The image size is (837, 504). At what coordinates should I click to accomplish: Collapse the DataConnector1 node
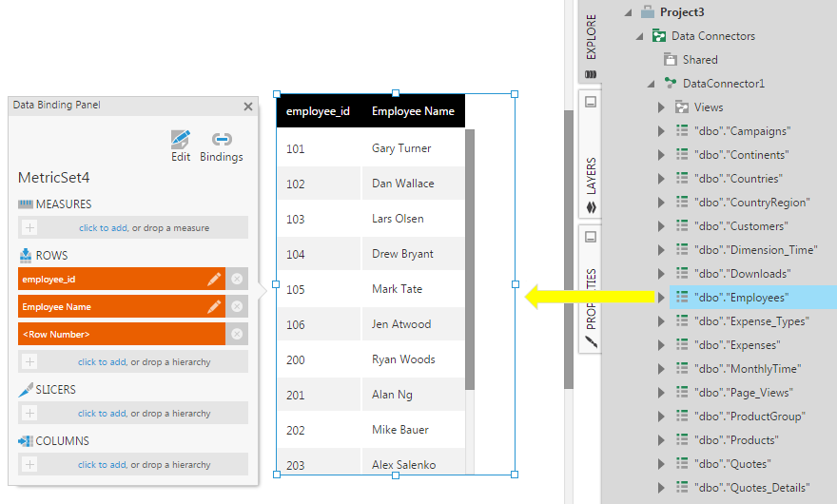(x=651, y=84)
